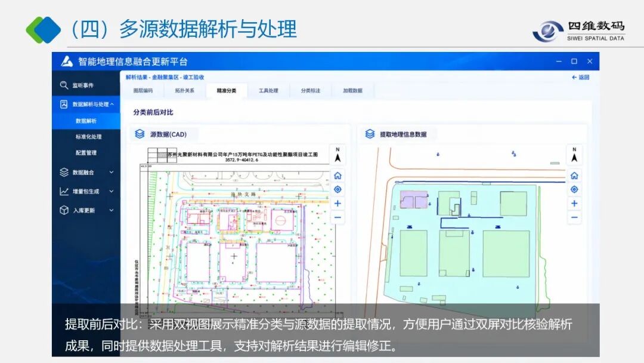
Task: Click locate target icon in source CAD map
Action: pyautogui.click(x=338, y=189)
